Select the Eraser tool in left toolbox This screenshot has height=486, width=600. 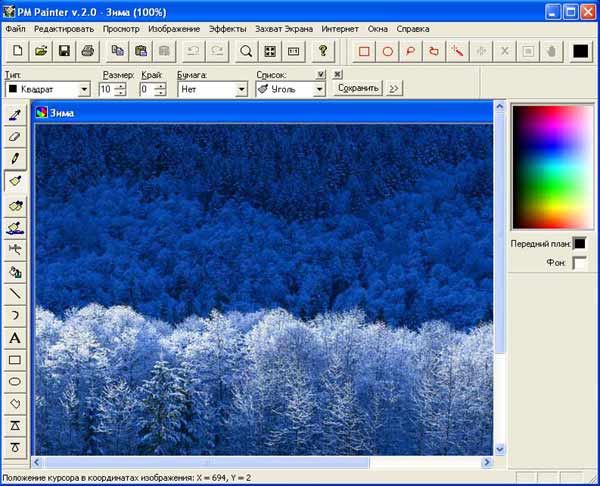tap(15, 136)
